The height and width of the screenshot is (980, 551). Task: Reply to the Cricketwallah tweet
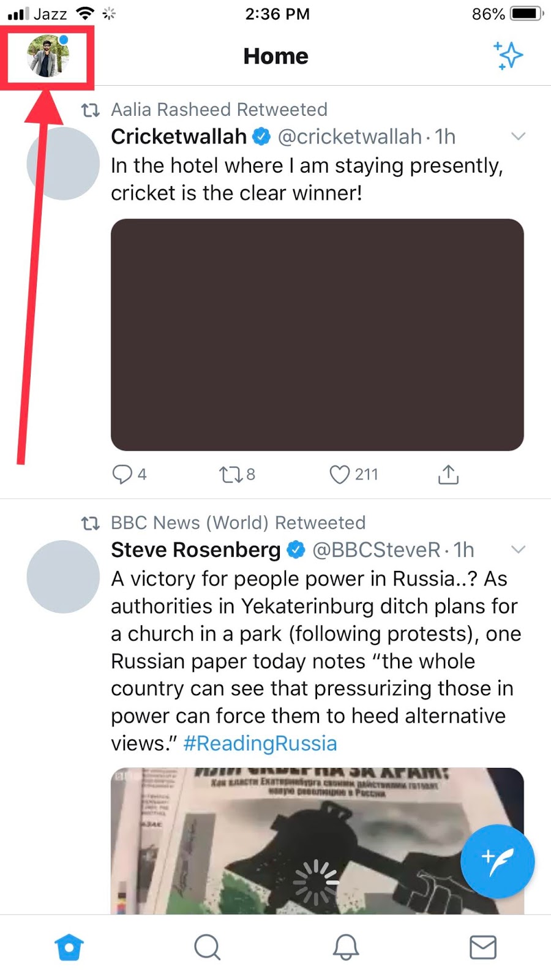[x=122, y=474]
